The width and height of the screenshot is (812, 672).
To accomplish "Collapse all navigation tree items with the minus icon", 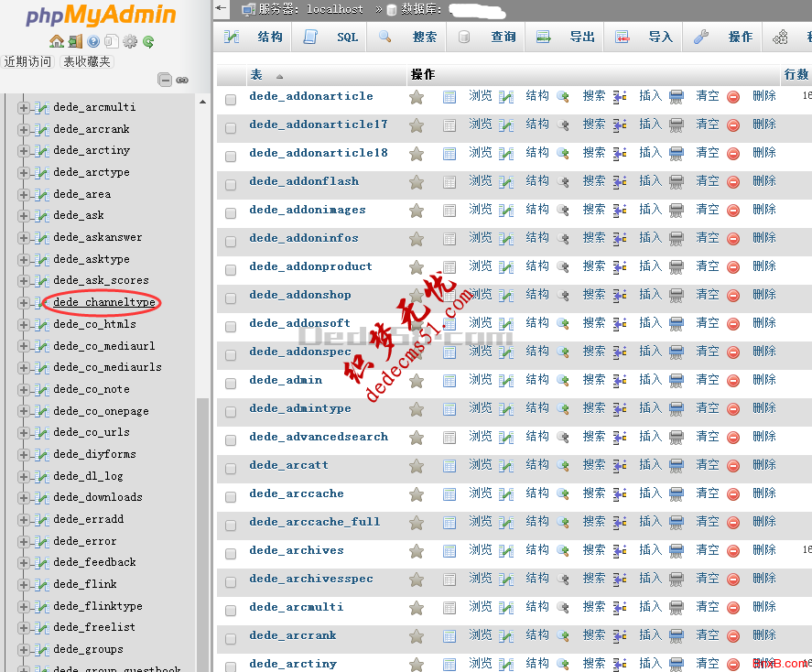I will [x=165, y=80].
